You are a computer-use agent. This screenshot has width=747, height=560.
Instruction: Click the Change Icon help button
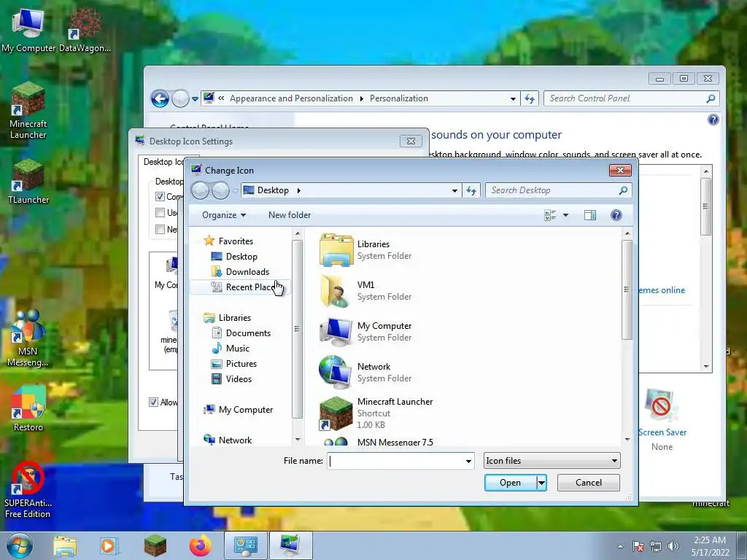point(616,215)
